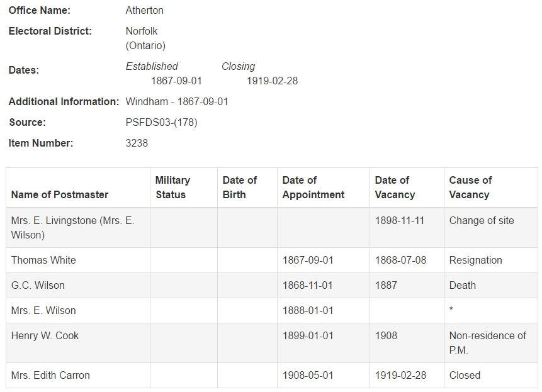
Task: Select the 1888-01-01 appointment date cell
Action: pyautogui.click(x=323, y=310)
